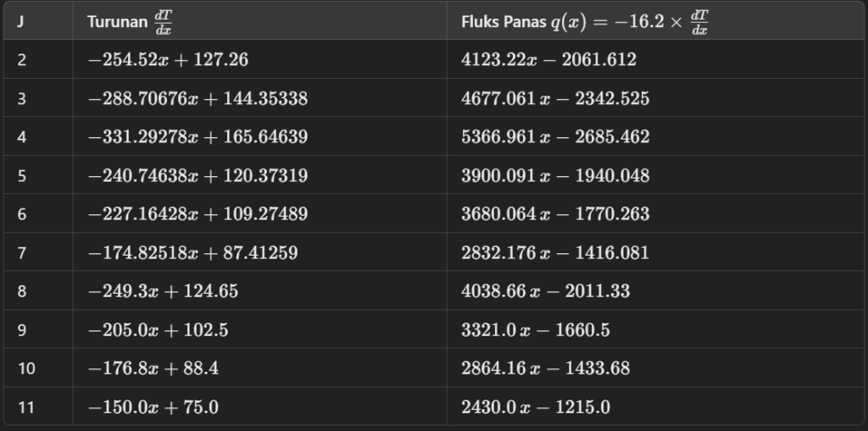Select derivative cell −249.3x + 124.65
Image resolution: width=868 pixels, height=431 pixels.
pyautogui.click(x=163, y=291)
